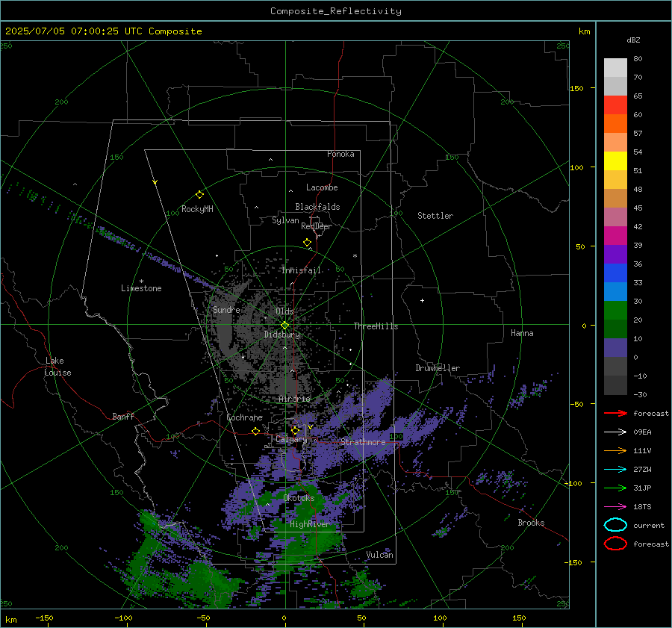This screenshot has width=672, height=628.
Task: Select the 36 dBZ blue color swatch
Action: pos(615,273)
